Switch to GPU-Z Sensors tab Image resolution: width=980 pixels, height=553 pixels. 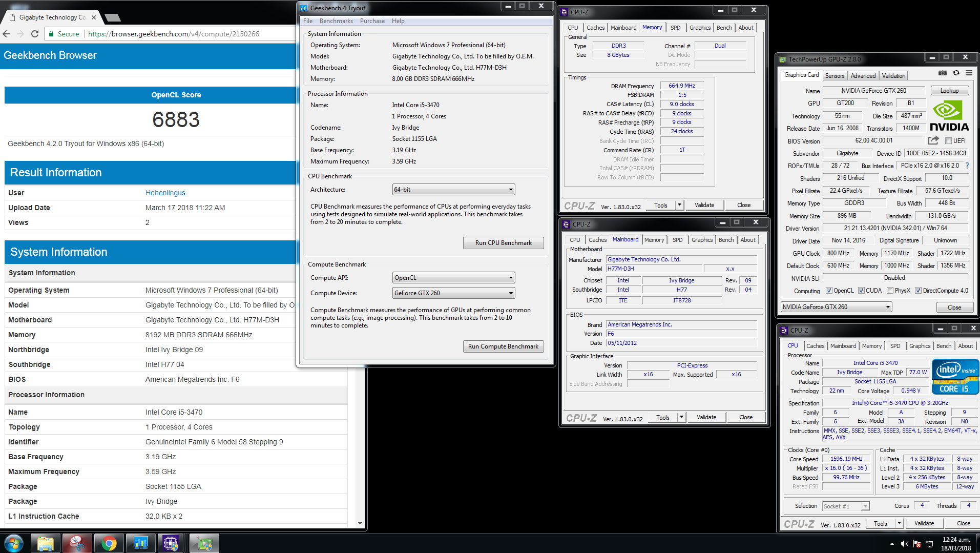tap(835, 76)
